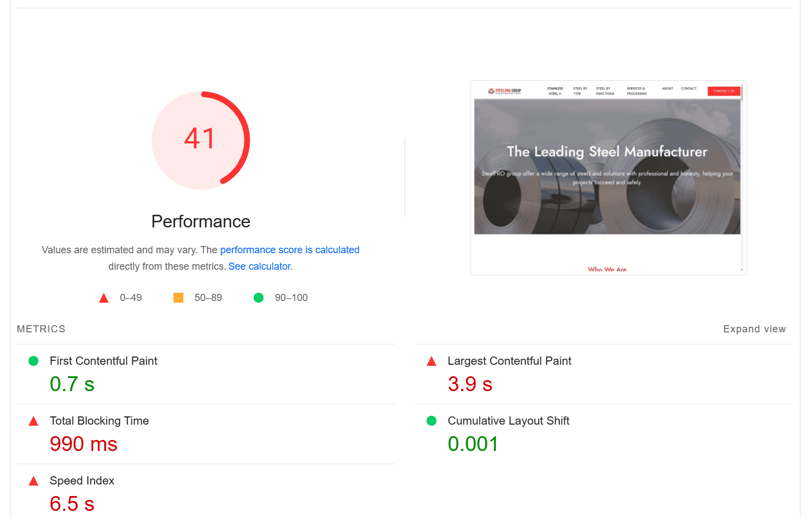Click the 0–49 legend label
The width and height of the screenshot is (812, 518).
pos(131,298)
